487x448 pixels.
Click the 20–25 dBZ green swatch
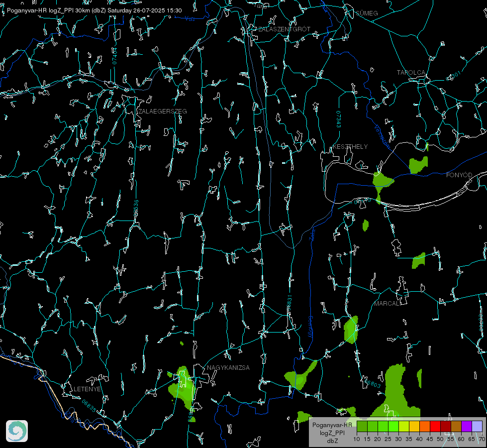click(383, 426)
